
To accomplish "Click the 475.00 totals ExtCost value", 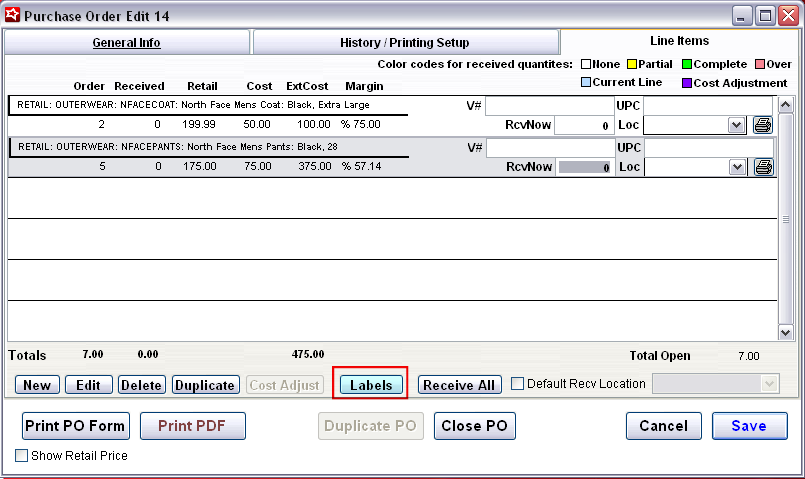I will 308,354.
